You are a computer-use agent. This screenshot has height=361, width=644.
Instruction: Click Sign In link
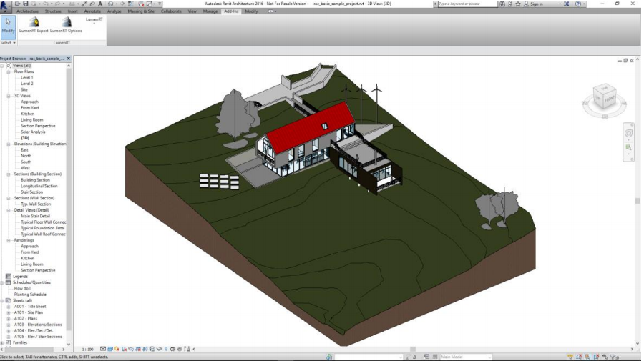click(536, 4)
